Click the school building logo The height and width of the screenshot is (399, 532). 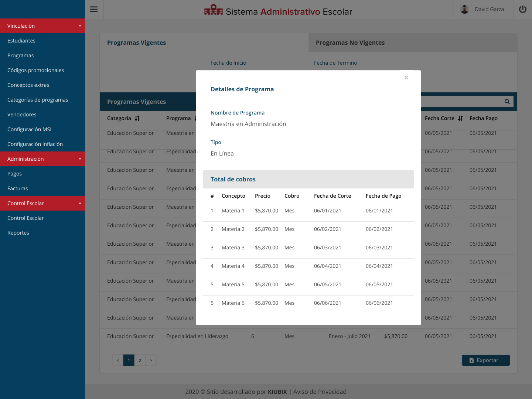[213, 10]
